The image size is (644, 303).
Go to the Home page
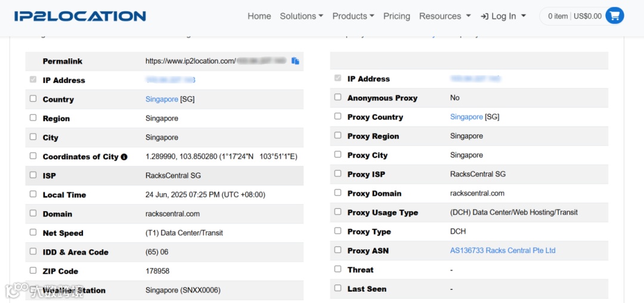(x=259, y=16)
